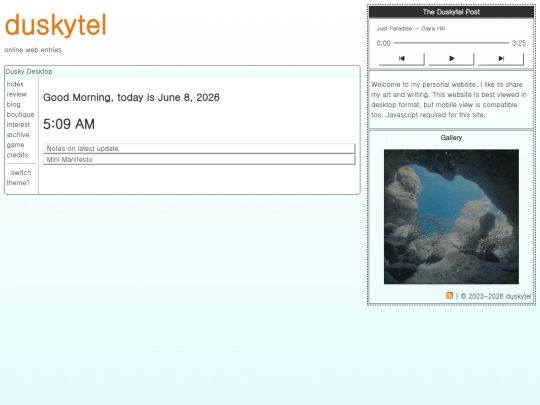Open the blog link in sidebar
Screen dimensions: 540x405
pos(13,104)
